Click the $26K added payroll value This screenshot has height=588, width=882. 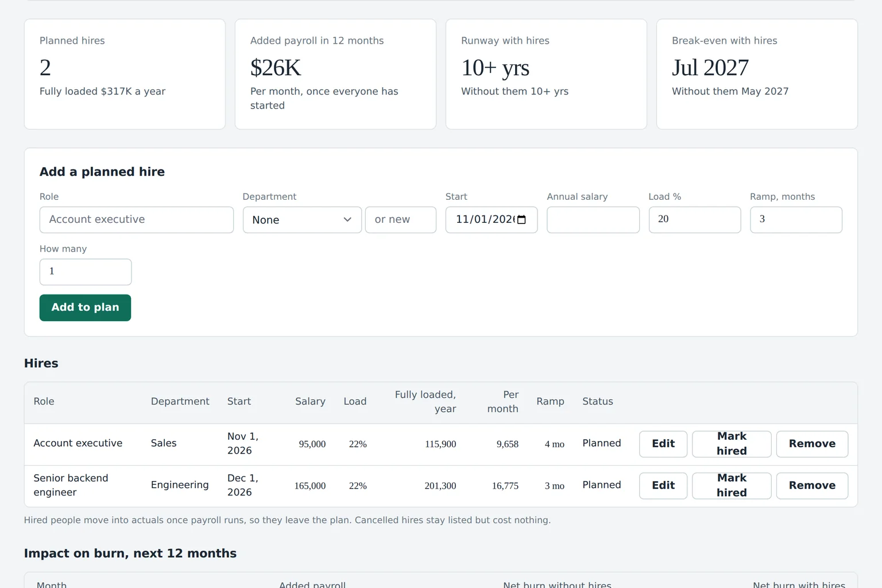tap(276, 68)
